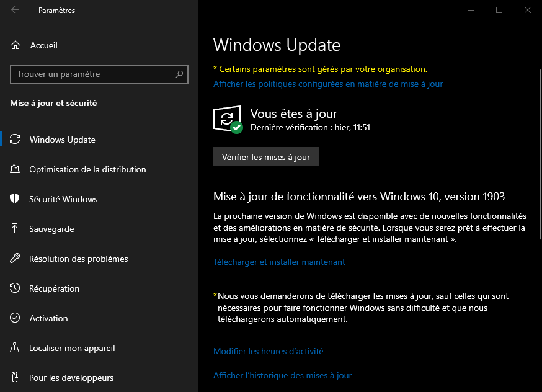Open the Accueil home page
This screenshot has width=542, height=392.
[43, 45]
